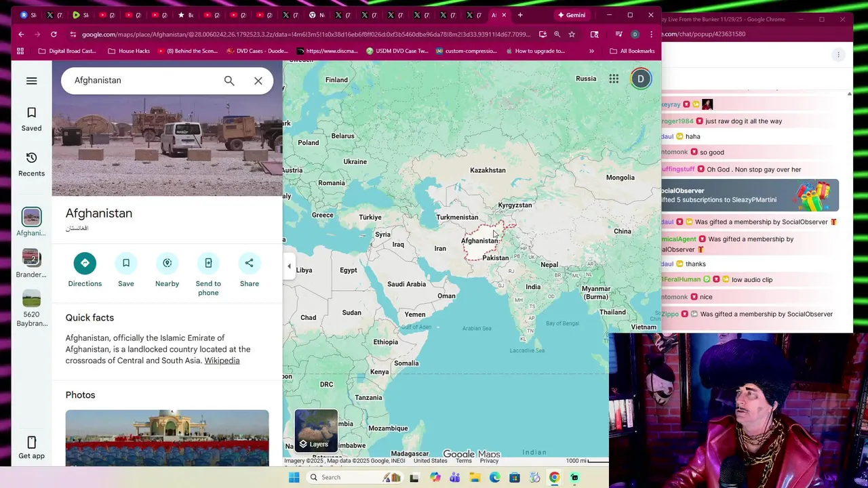The height and width of the screenshot is (488, 868).
Task: Click the Directions button for Afghanistan
Action: coord(85,270)
